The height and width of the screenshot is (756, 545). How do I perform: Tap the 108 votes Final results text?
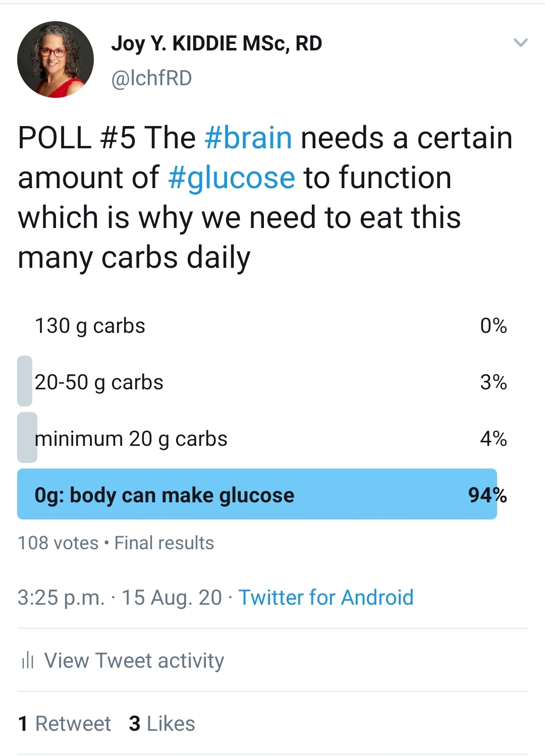(116, 543)
